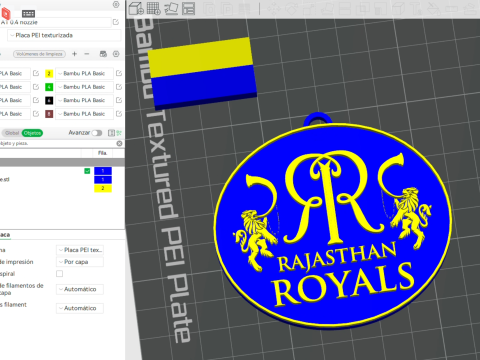Open printer settings gear at panel top
The image size is (480, 360).
pyautogui.click(x=116, y=4)
